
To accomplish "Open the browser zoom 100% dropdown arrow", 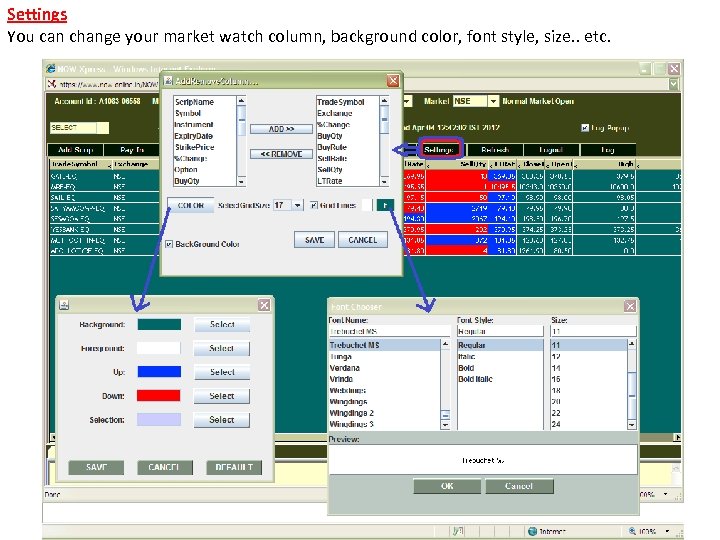I will point(667,531).
